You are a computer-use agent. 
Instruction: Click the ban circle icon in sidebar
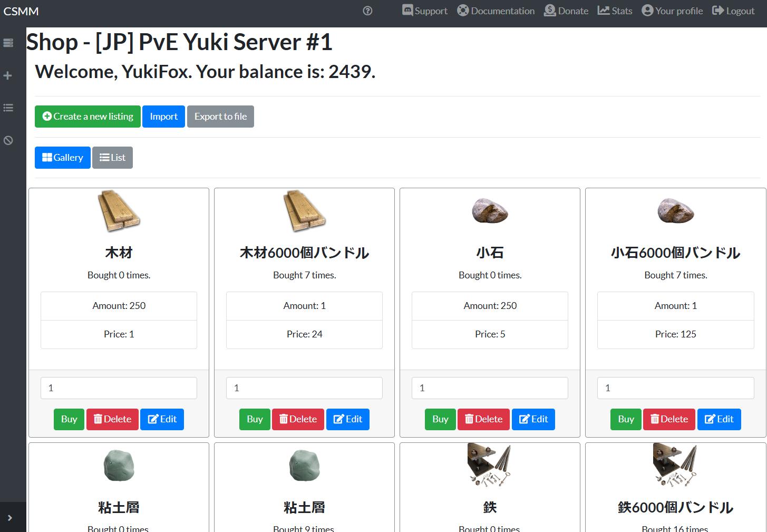pos(8,140)
